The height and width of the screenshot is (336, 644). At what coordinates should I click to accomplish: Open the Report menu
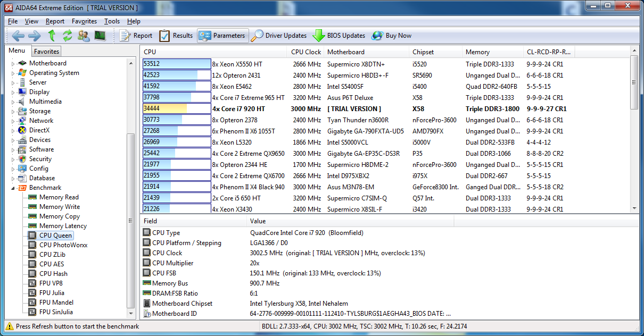(x=55, y=21)
